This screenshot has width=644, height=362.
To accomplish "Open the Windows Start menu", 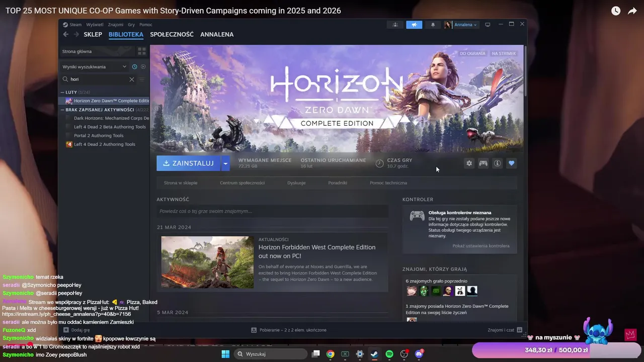I will (x=225, y=354).
